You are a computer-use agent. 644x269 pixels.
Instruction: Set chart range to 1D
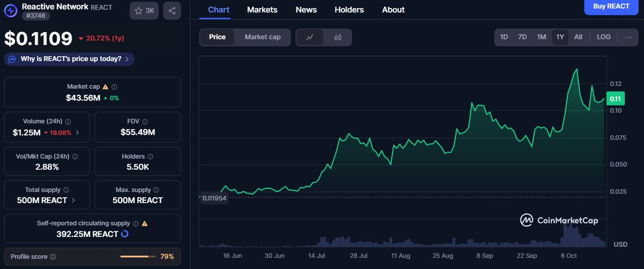point(504,37)
